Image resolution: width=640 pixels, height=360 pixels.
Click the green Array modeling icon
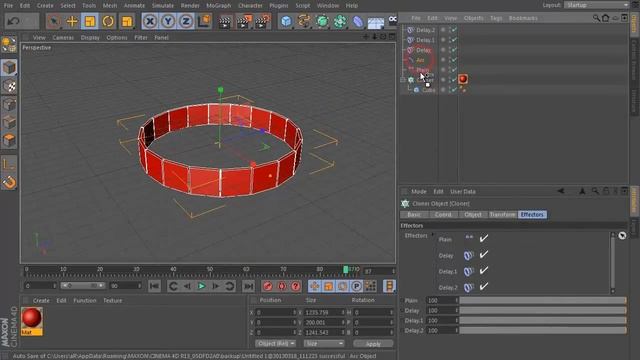pos(340,21)
